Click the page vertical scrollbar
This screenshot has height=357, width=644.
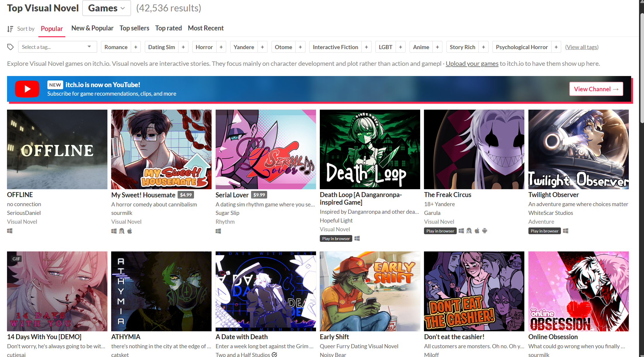(641, 67)
